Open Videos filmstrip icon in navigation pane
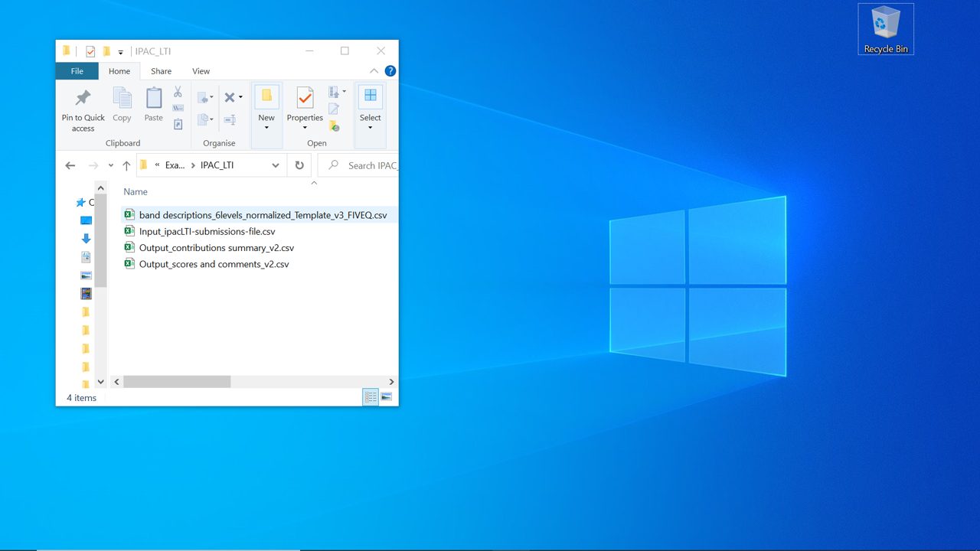 pos(86,294)
